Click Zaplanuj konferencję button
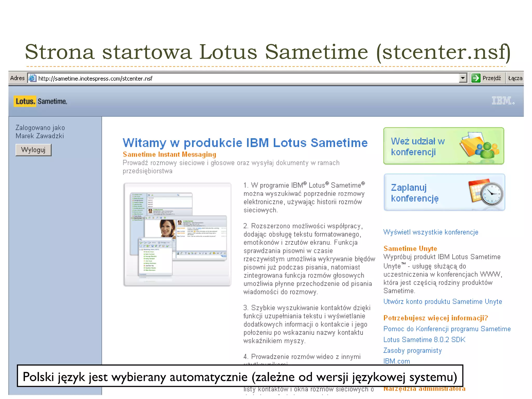Image resolution: width=532 pixels, height=399 pixels. click(x=444, y=192)
